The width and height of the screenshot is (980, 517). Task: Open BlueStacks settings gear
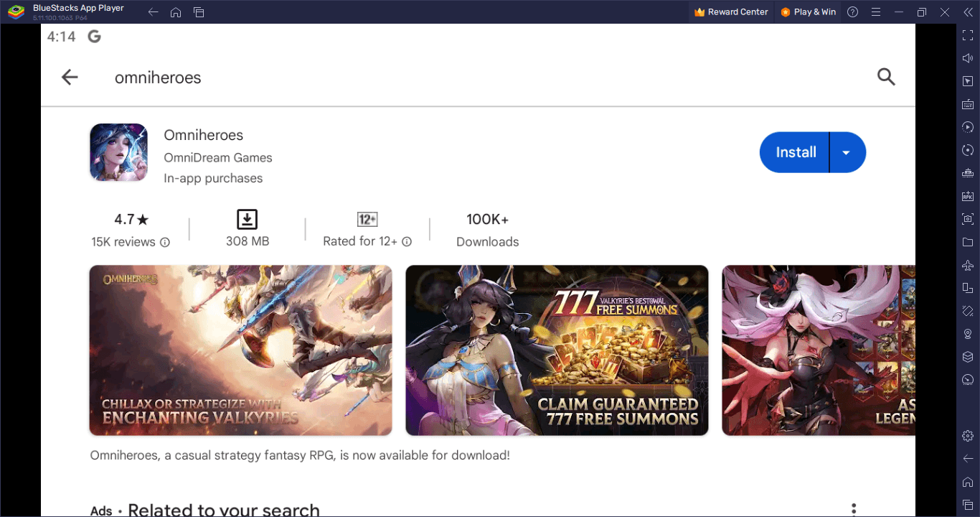tap(967, 436)
